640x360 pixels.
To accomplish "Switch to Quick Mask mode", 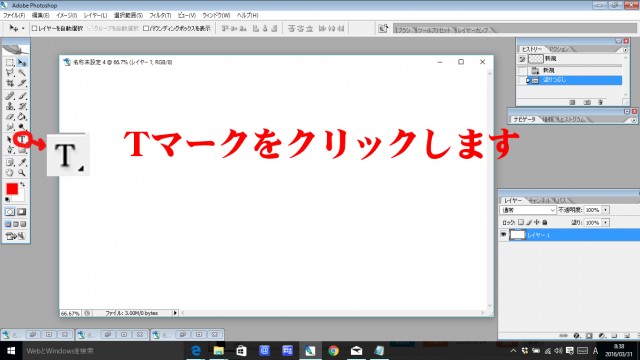I will click(x=22, y=212).
